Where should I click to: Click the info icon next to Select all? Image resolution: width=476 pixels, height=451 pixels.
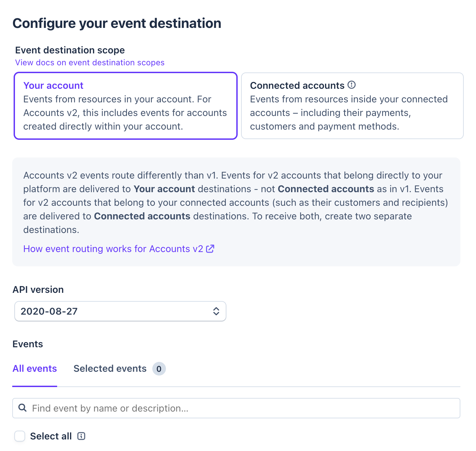[81, 436]
